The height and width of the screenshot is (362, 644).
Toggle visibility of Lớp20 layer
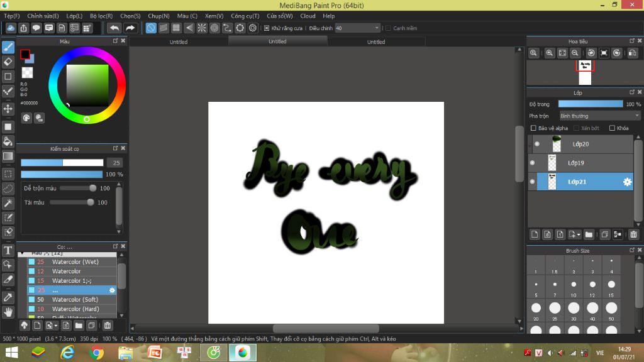click(x=537, y=144)
